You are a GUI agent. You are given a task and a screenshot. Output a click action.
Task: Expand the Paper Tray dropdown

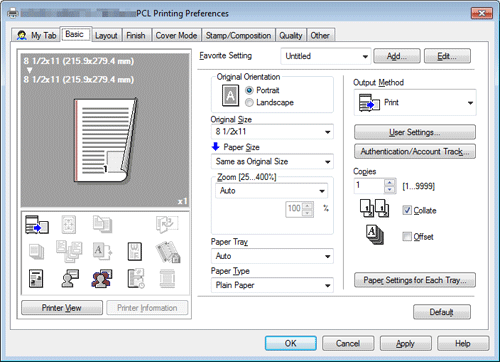pyautogui.click(x=272, y=256)
